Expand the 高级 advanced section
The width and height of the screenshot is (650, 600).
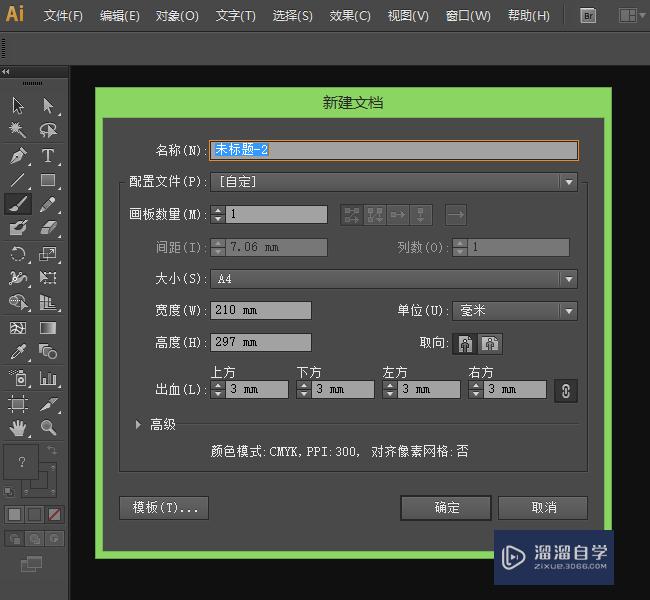(x=138, y=424)
